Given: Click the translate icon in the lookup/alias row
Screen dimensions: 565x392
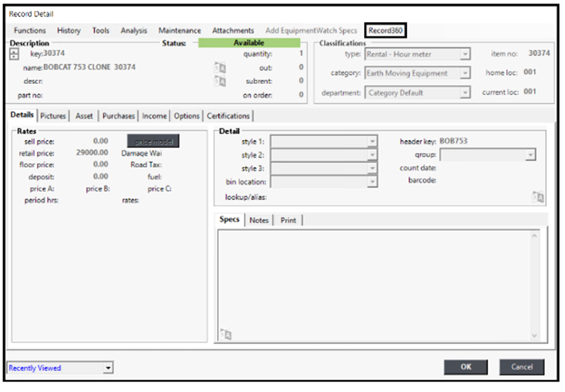Looking at the screenshot, I should (x=538, y=197).
